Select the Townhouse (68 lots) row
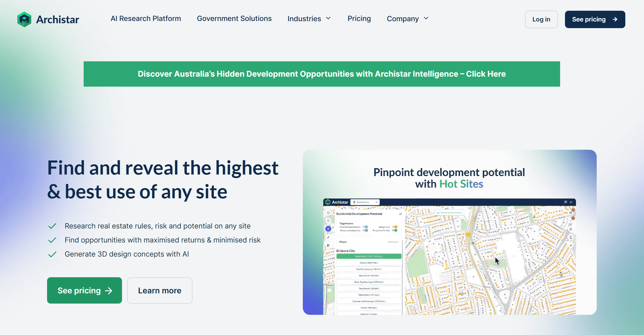The height and width of the screenshot is (335, 644). pos(369,288)
